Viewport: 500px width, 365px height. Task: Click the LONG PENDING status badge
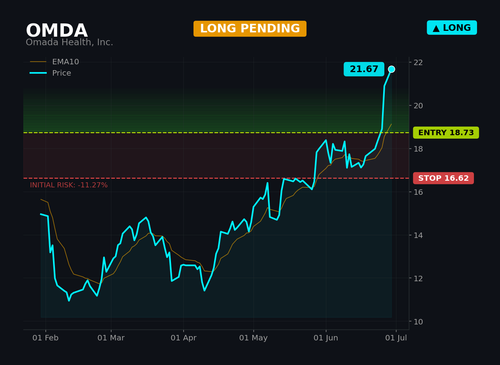click(x=250, y=29)
